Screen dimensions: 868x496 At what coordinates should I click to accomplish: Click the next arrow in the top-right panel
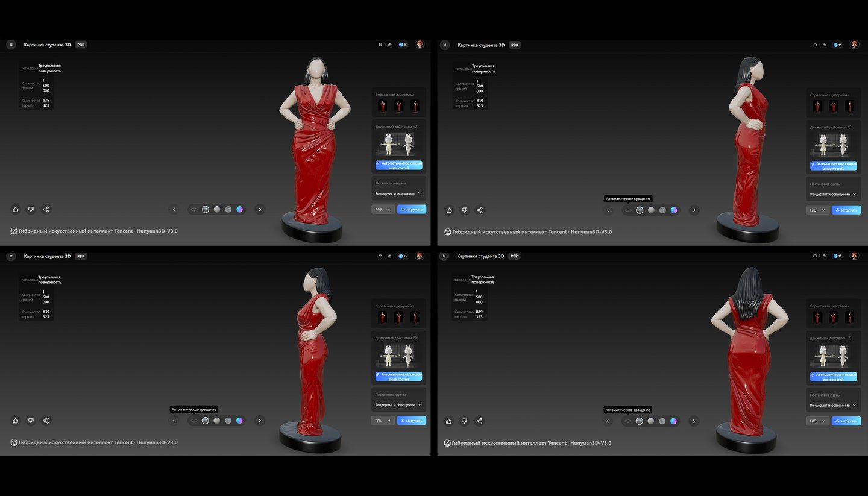694,210
